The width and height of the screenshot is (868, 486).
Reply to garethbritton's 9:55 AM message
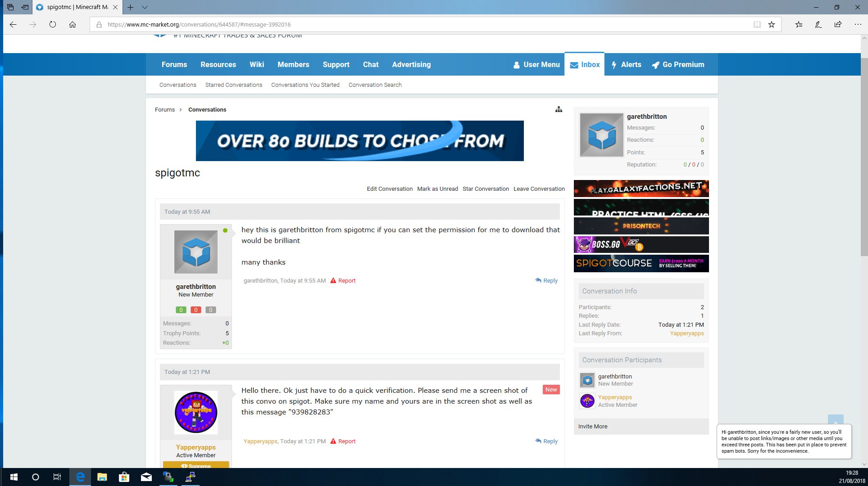point(546,280)
